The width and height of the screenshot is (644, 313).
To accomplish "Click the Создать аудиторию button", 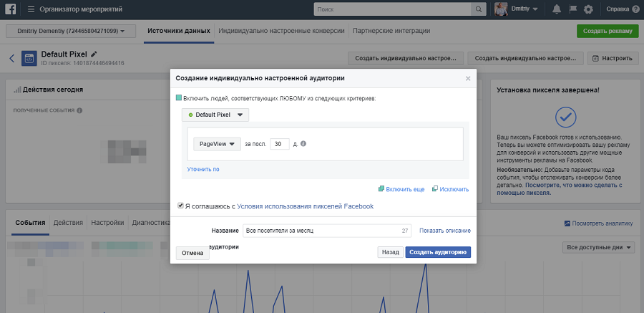I will tap(438, 252).
